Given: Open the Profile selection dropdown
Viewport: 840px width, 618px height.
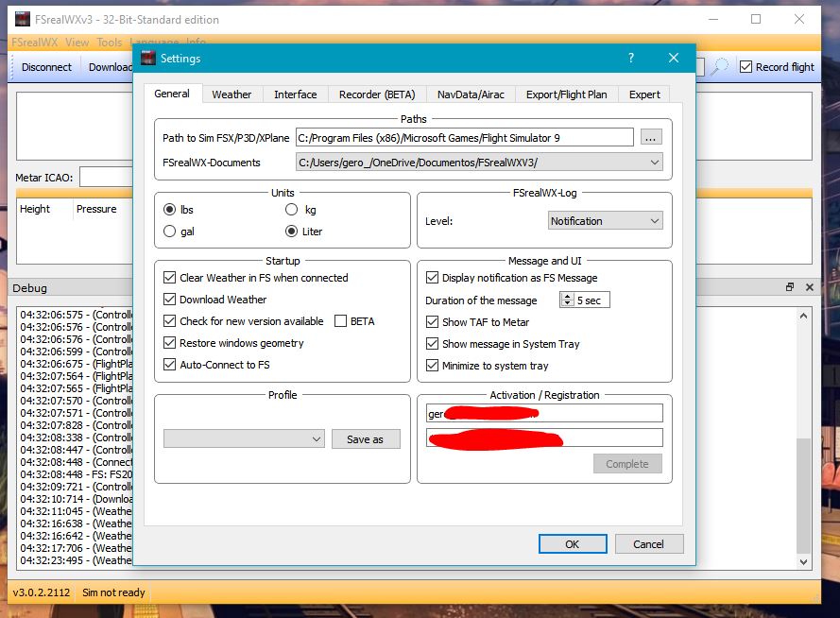Looking at the screenshot, I should pyautogui.click(x=244, y=439).
